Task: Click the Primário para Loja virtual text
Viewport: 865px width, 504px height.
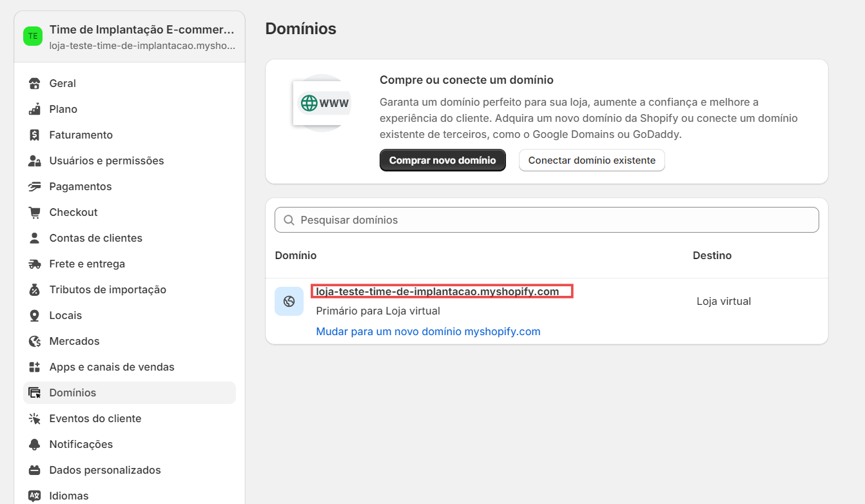Action: (x=378, y=311)
